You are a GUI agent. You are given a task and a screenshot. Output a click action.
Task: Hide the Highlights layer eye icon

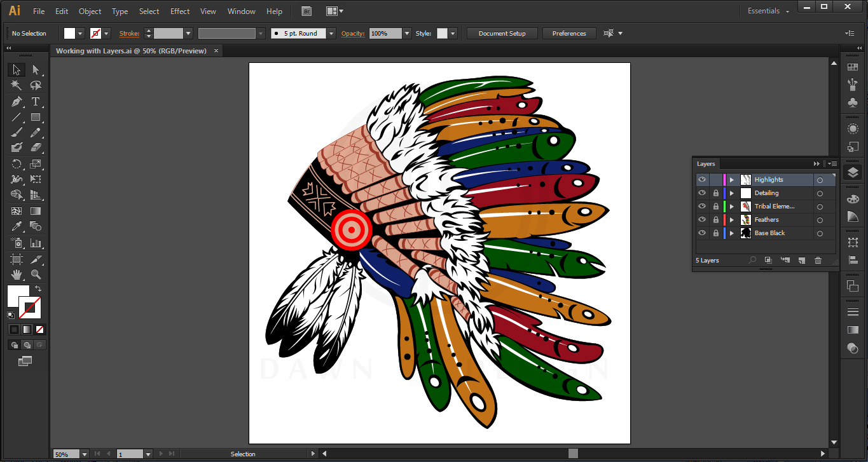coord(702,180)
